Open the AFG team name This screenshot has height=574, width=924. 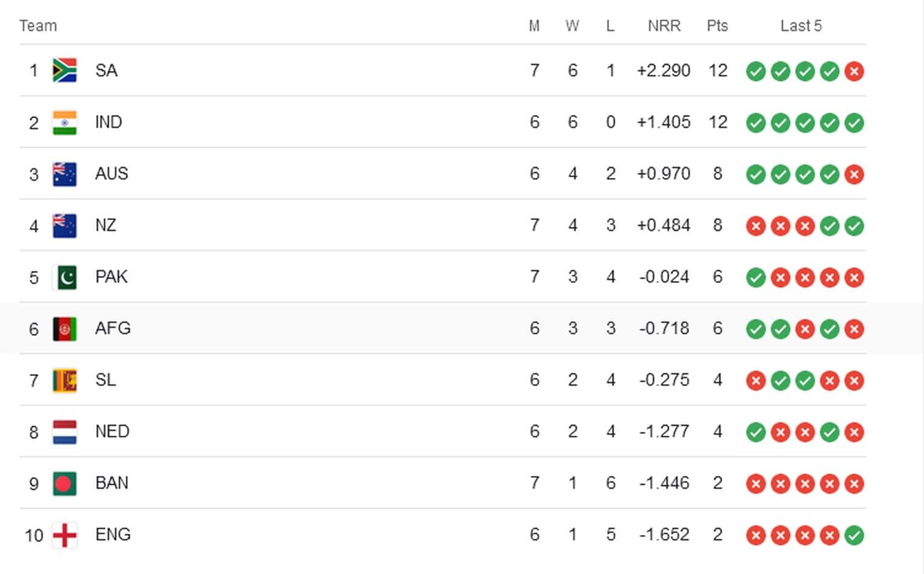(x=113, y=328)
